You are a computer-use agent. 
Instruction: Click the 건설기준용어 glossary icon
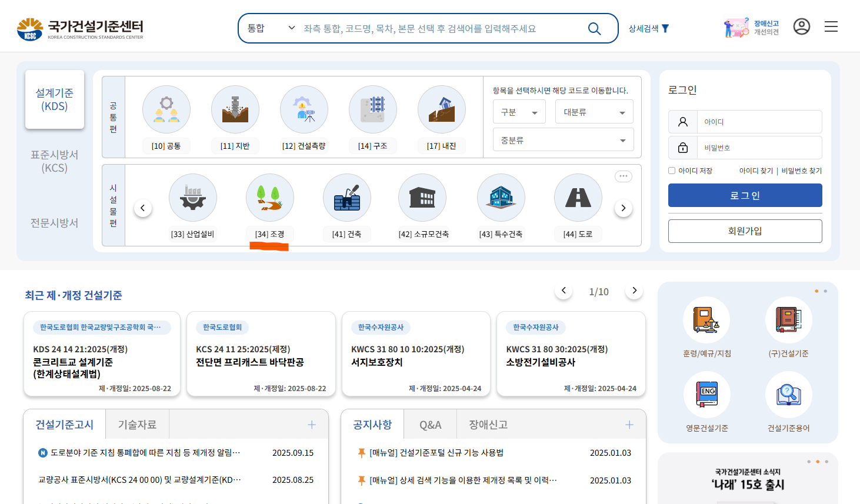pos(788,395)
